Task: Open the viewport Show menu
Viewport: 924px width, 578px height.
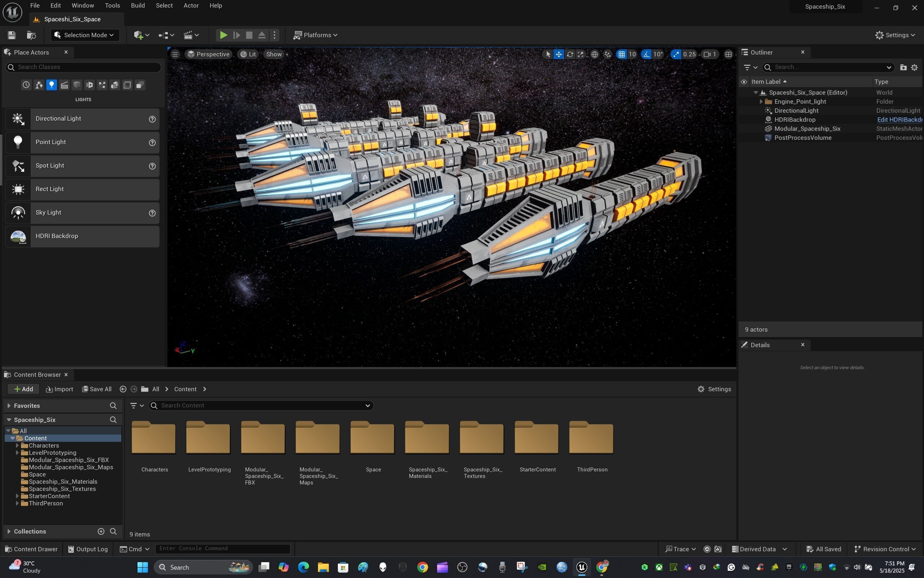Action: pyautogui.click(x=274, y=54)
